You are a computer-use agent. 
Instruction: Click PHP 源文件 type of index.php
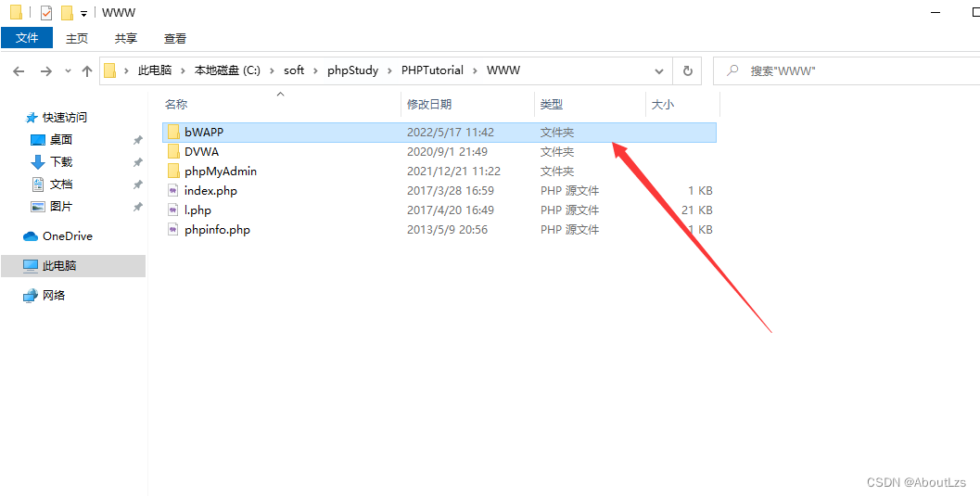coord(569,191)
